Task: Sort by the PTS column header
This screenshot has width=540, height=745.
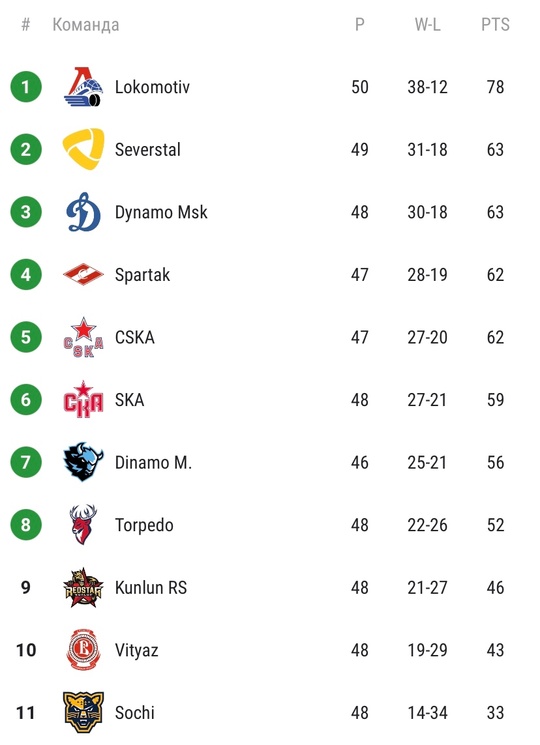Action: 495,24
